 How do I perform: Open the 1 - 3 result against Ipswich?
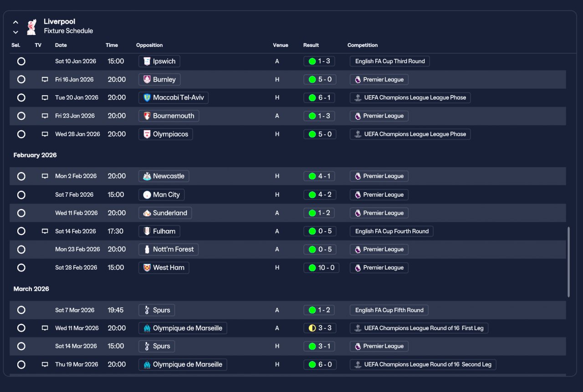(320, 61)
